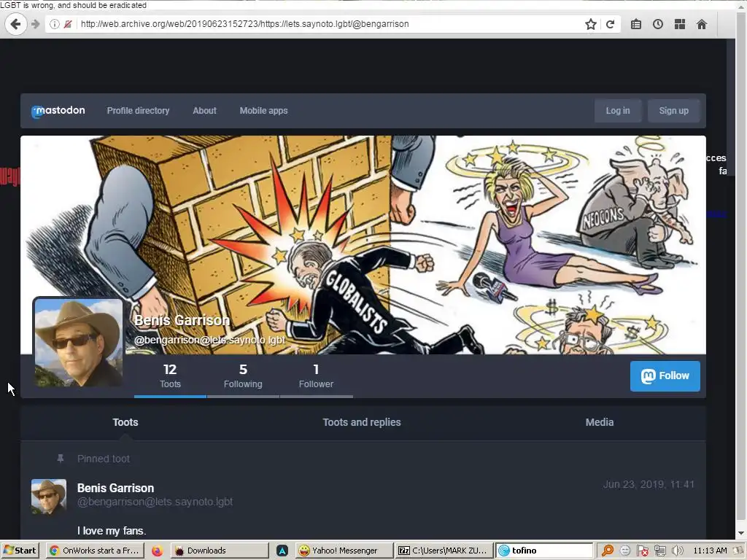The height and width of the screenshot is (560, 747).
Task: Go back with the browser back arrow
Action: [16, 24]
